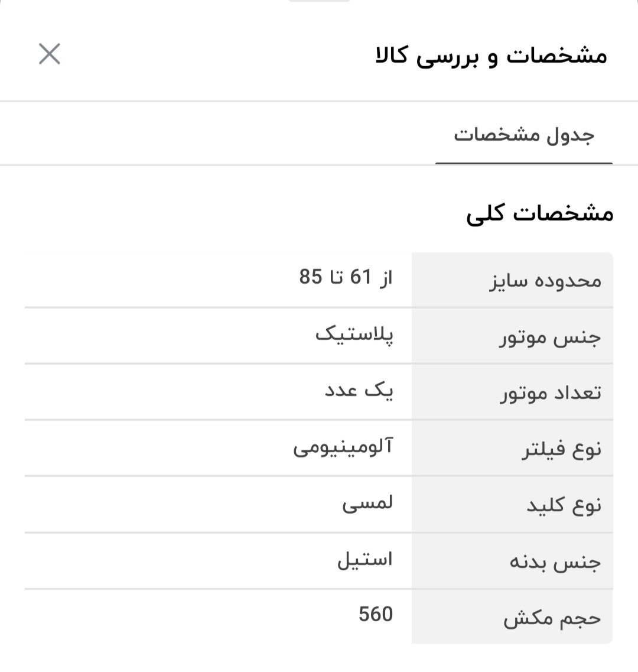This screenshot has width=638, height=672.
Task: Tap the value از 61 تا 85
Action: click(x=346, y=277)
